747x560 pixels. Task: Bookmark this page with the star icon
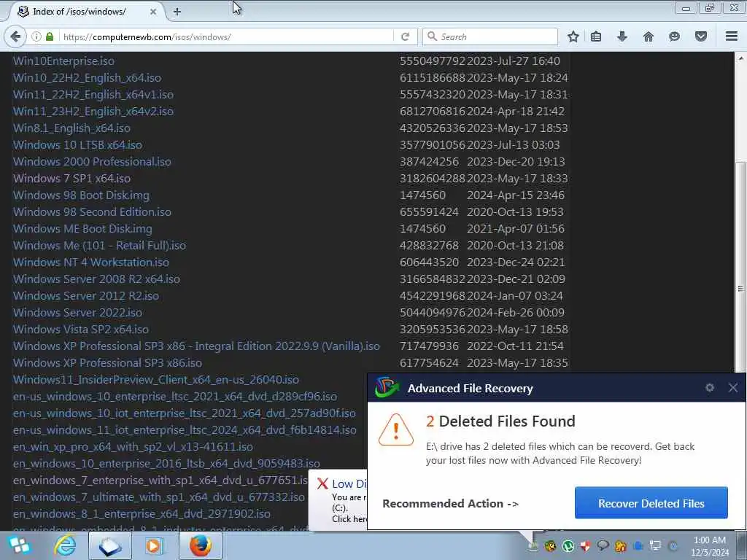coord(573,36)
